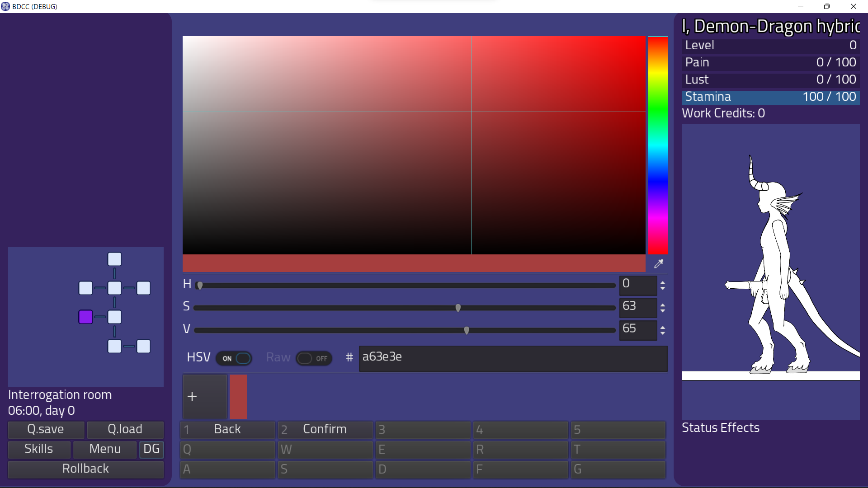Click increment arrow of V value

tap(663, 328)
